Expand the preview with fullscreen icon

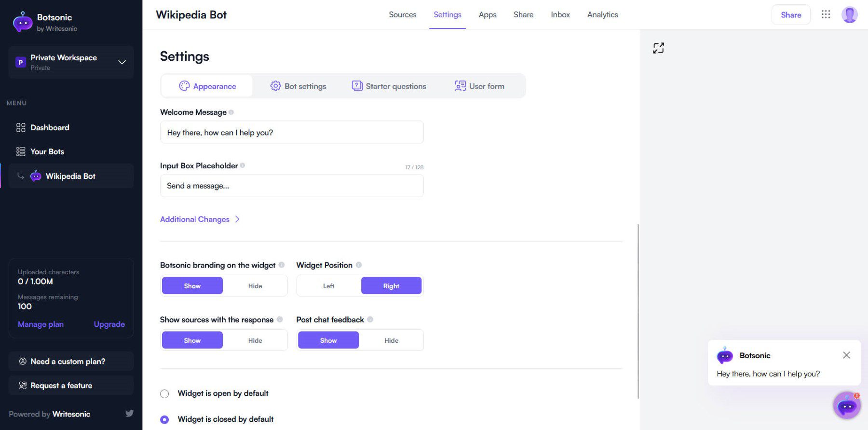(658, 48)
